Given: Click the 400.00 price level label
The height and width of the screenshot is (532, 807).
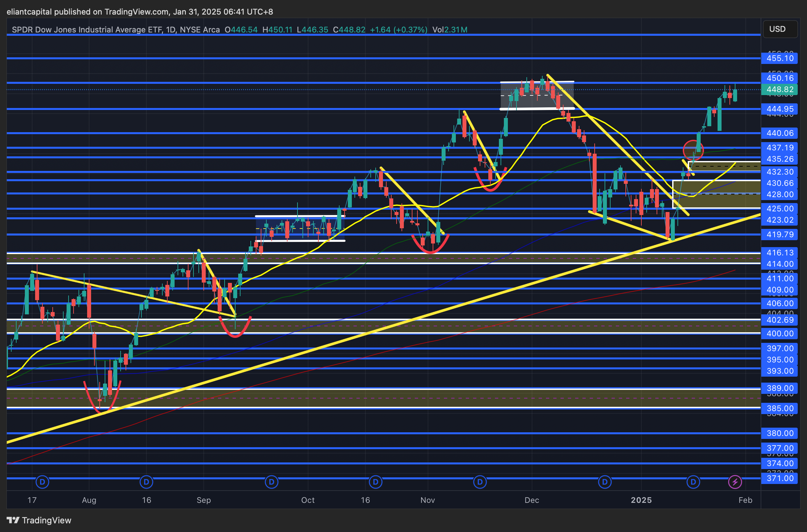Looking at the screenshot, I should point(780,334).
